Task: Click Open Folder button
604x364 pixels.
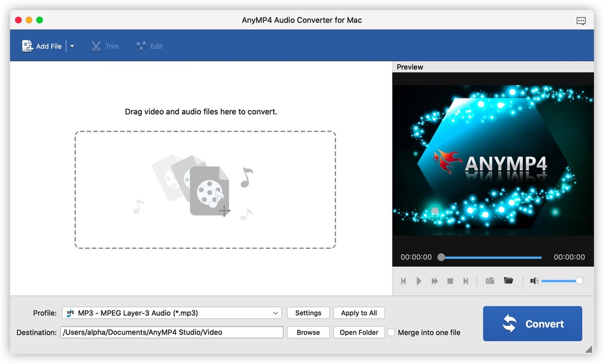Action: (x=359, y=332)
